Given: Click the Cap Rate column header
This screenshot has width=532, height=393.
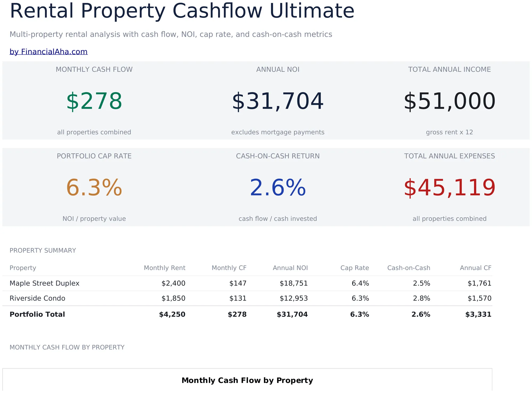Looking at the screenshot, I should tap(355, 268).
